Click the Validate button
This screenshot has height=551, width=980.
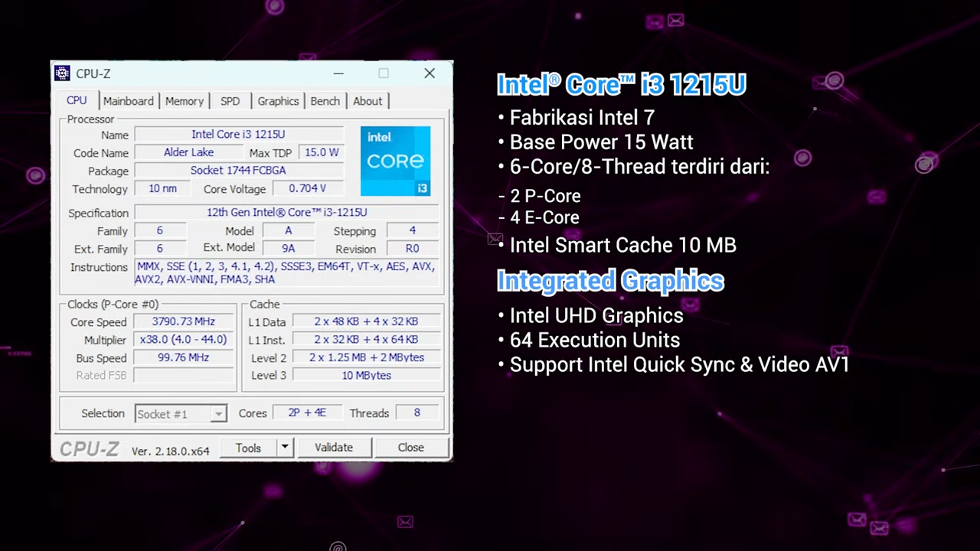click(x=334, y=448)
